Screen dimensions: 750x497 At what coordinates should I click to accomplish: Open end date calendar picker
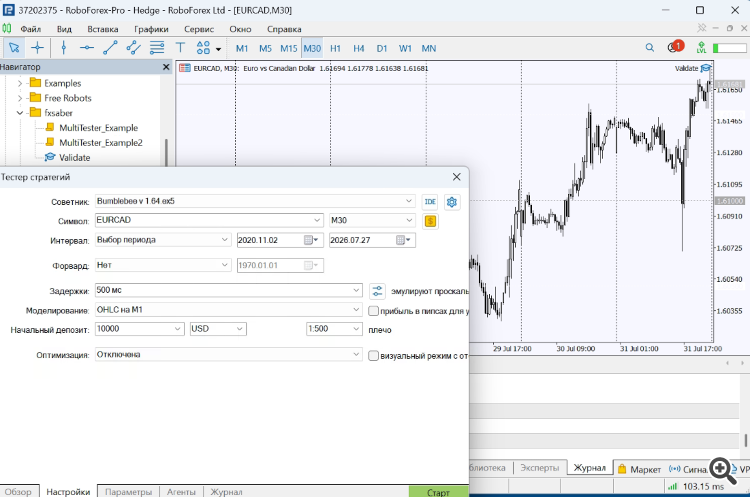(403, 240)
